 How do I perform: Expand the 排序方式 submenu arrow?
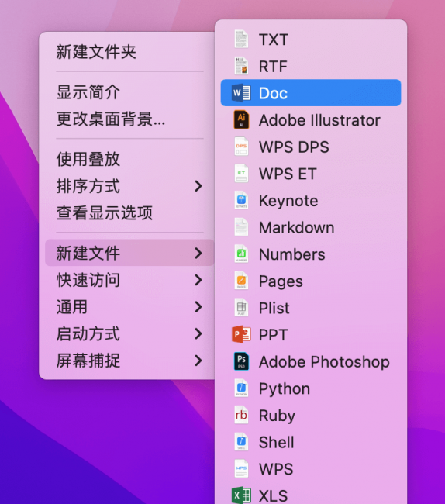[198, 186]
